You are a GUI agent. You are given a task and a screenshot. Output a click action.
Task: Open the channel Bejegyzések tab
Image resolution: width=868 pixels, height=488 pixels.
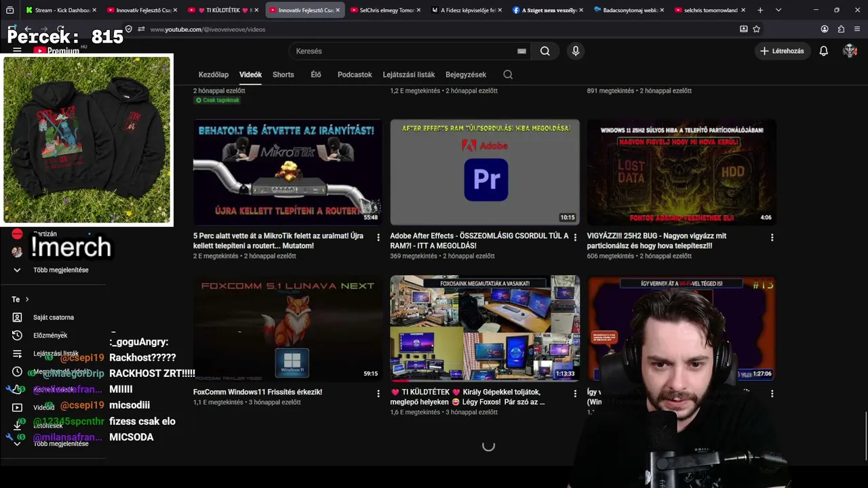(x=466, y=75)
